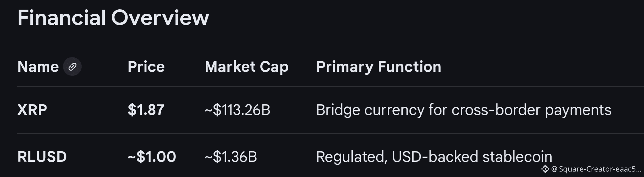644x177 pixels.
Task: Click the ~$113.26B market cap value
Action: [237, 110]
